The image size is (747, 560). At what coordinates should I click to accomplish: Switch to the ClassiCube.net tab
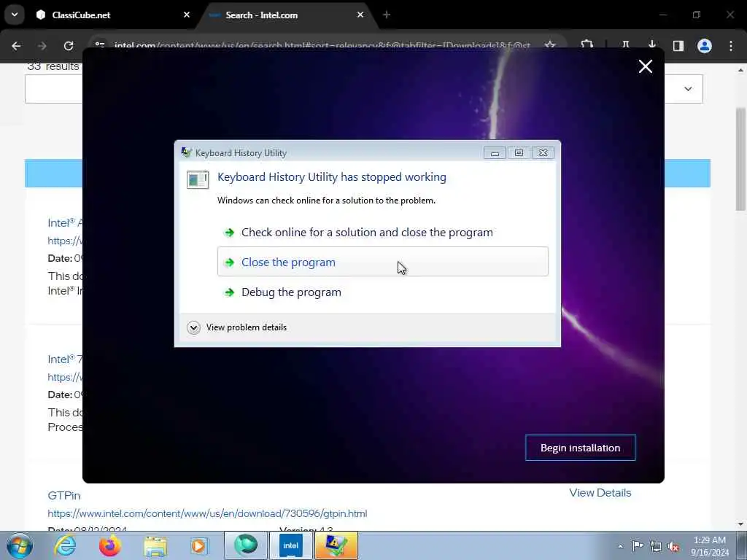coord(112,15)
